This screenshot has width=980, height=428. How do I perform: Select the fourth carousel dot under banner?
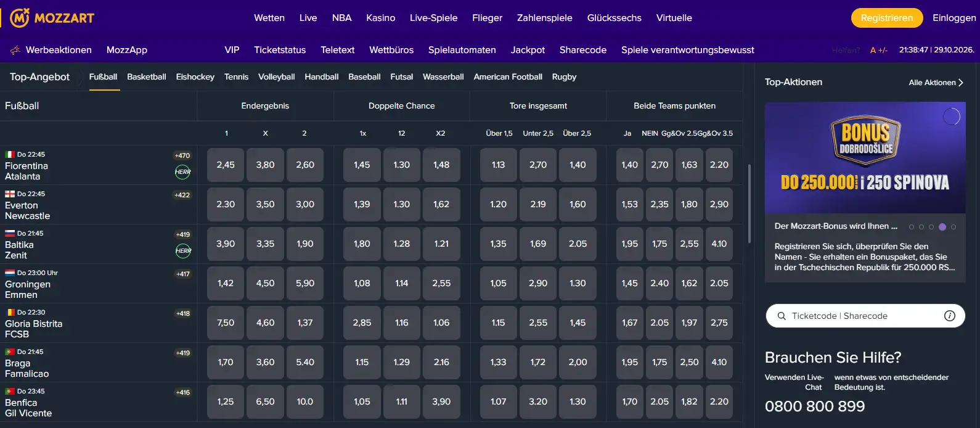[942, 227]
